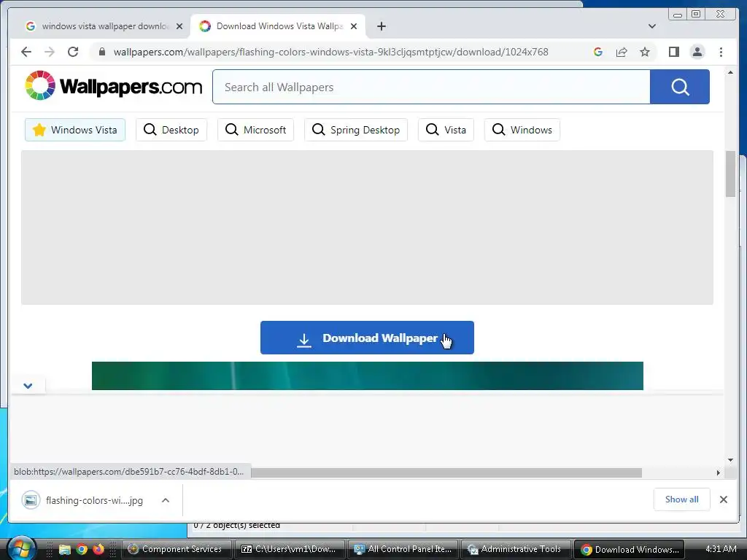747x560 pixels.
Task: Open the File Explorer taskbar icon
Action: (x=64, y=549)
